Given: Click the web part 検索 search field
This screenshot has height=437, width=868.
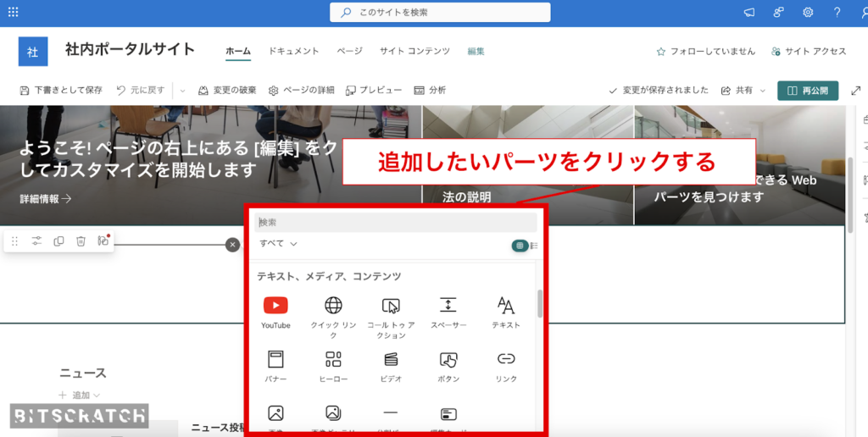Looking at the screenshot, I should pyautogui.click(x=396, y=222).
